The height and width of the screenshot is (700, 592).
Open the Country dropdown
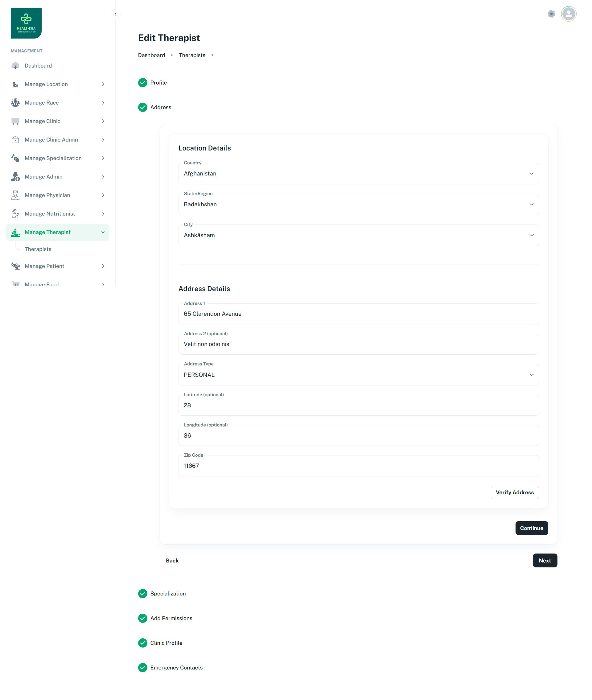358,174
